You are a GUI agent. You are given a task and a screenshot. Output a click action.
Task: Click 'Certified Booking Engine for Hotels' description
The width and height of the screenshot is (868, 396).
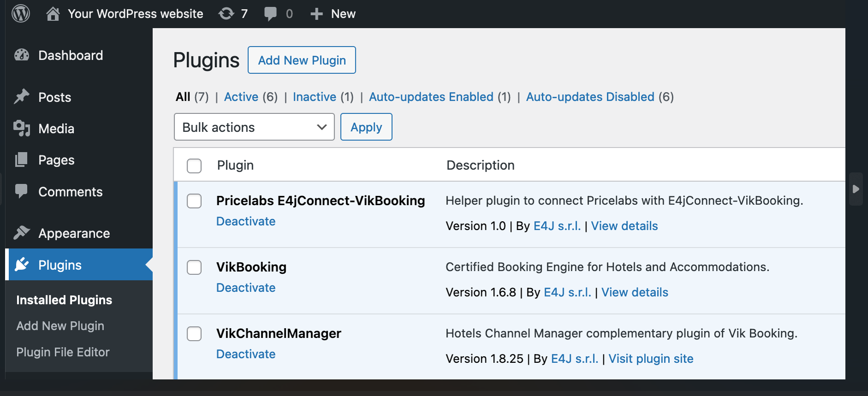tap(607, 267)
